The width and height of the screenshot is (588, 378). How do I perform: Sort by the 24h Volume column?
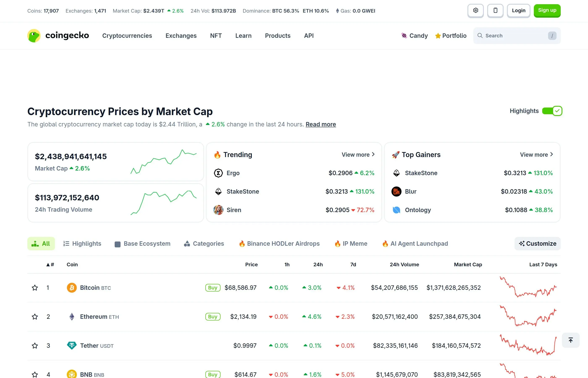point(404,265)
